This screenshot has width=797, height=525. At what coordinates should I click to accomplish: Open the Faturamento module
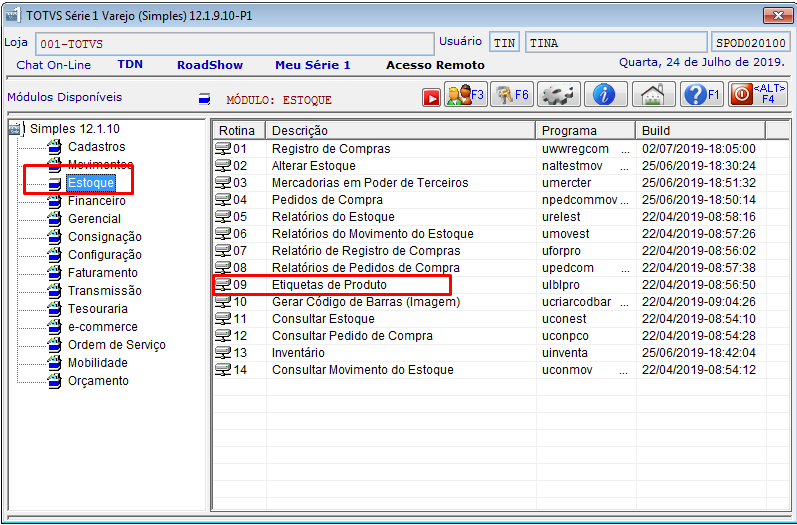(x=103, y=273)
